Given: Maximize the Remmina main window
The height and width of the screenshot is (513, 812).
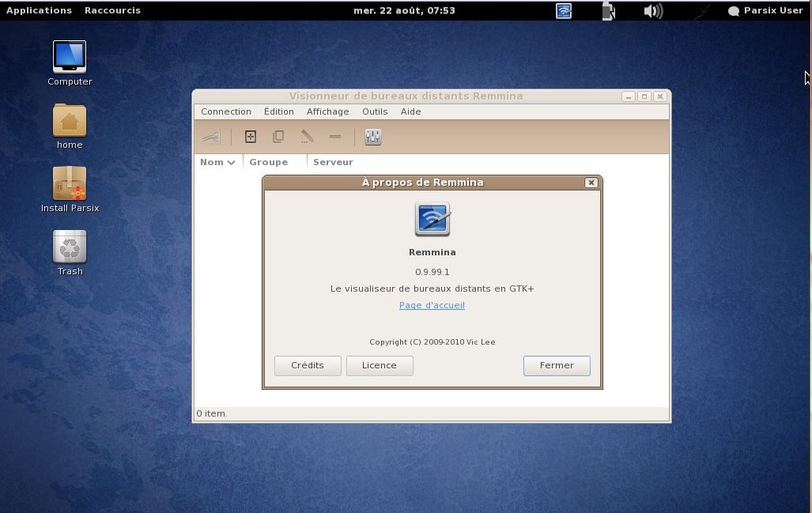Looking at the screenshot, I should (644, 96).
